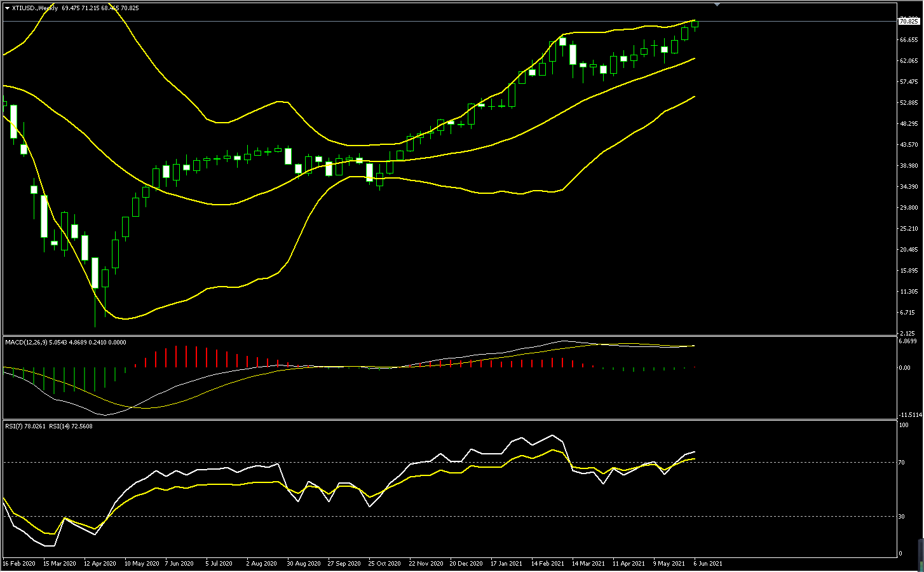Click the 27 Sep 2020 date label
The width and height of the screenshot is (924, 572).
tap(344, 564)
